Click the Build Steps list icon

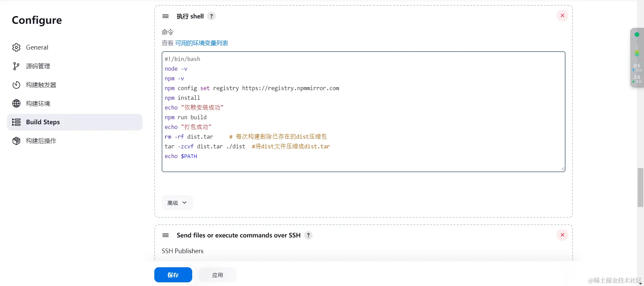[x=16, y=122]
